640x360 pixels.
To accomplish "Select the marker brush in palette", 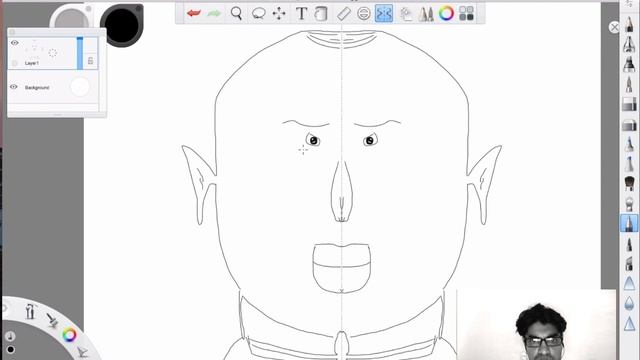I will pos(629,64).
